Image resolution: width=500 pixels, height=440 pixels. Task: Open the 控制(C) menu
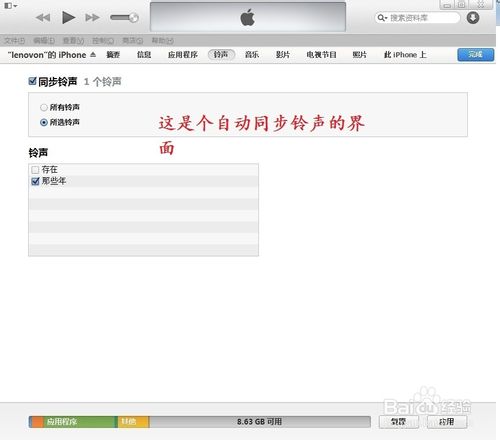tap(103, 41)
